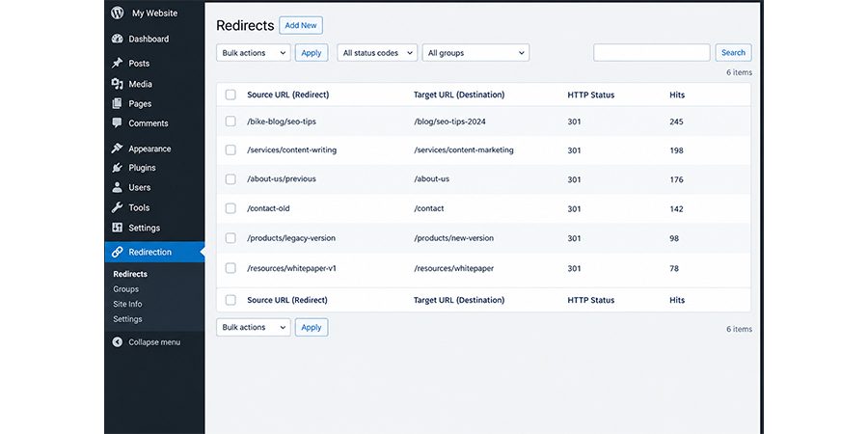Image resolution: width=868 pixels, height=434 pixels.
Task: Click the /products/new-version target URL
Action: pos(453,238)
